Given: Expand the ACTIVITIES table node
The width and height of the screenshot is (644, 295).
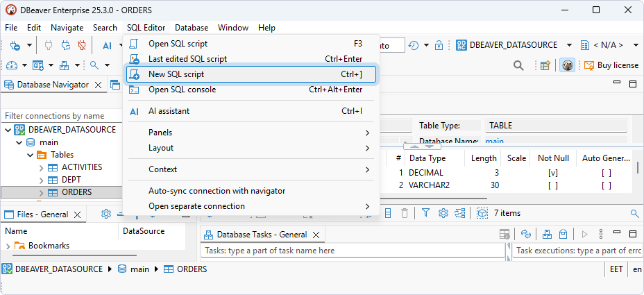Looking at the screenshot, I should pos(41,168).
